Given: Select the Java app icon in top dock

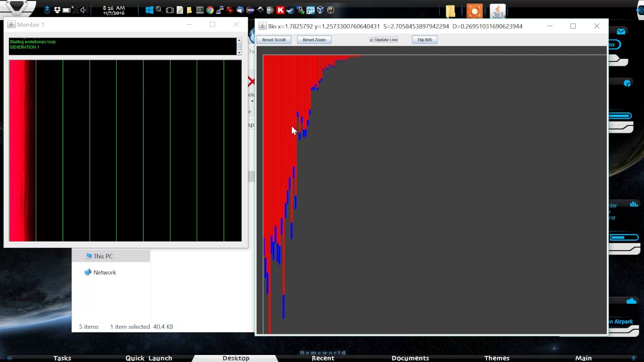Looking at the screenshot, I should coord(497,11).
